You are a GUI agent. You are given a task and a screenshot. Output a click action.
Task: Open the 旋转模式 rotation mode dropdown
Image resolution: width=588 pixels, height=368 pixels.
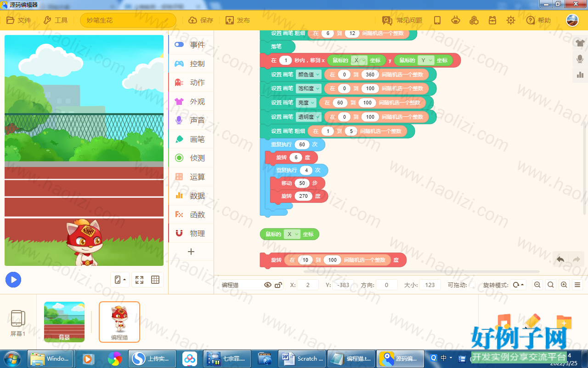518,285
